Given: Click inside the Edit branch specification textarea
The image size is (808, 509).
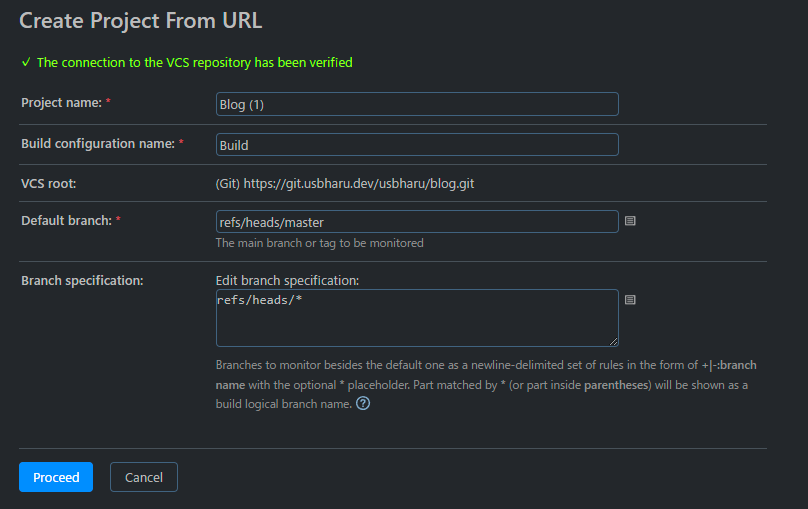Looking at the screenshot, I should [417, 318].
